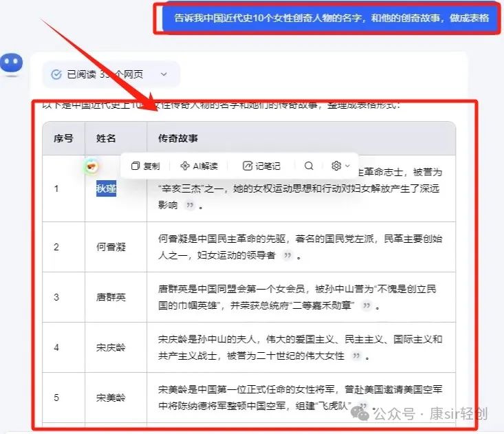Open the citation quote icon for 宋庆龄
The height and width of the screenshot is (434, 504).
coord(356,356)
